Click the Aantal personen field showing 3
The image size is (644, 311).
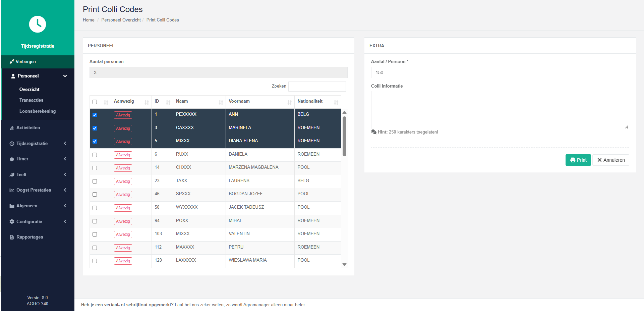[219, 72]
